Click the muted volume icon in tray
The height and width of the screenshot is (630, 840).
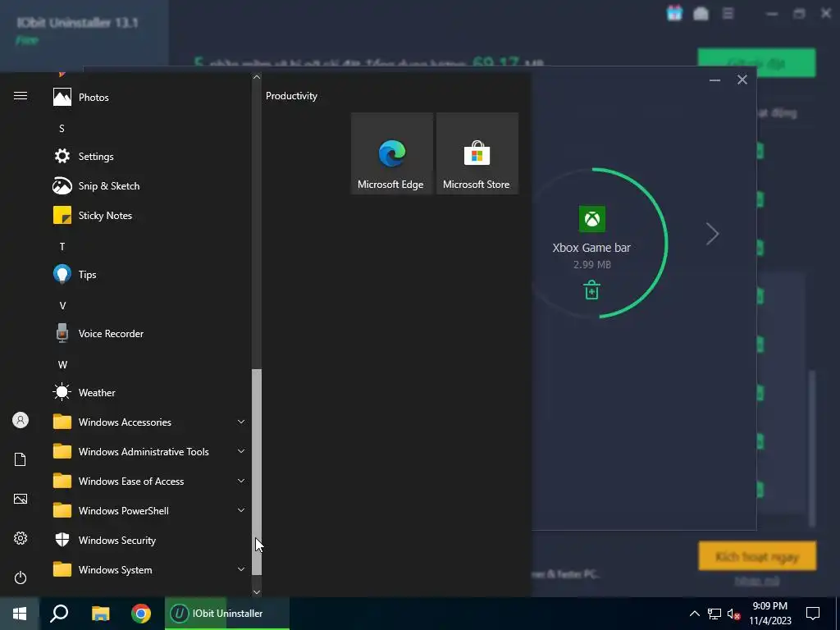(x=734, y=614)
